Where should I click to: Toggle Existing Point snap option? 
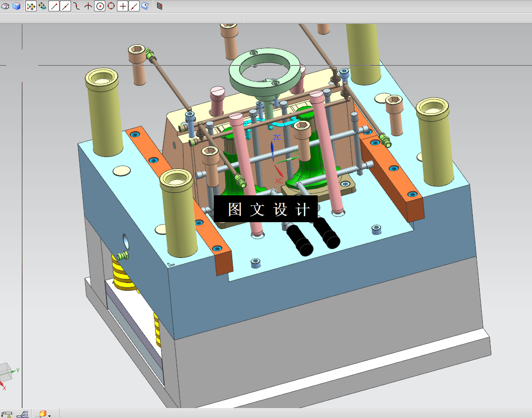(122, 6)
